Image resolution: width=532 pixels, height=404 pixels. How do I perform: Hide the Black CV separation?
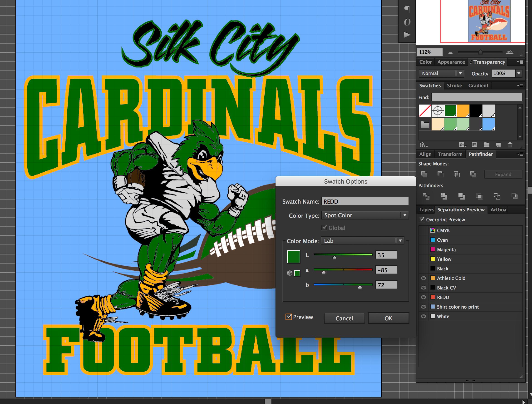click(x=424, y=288)
